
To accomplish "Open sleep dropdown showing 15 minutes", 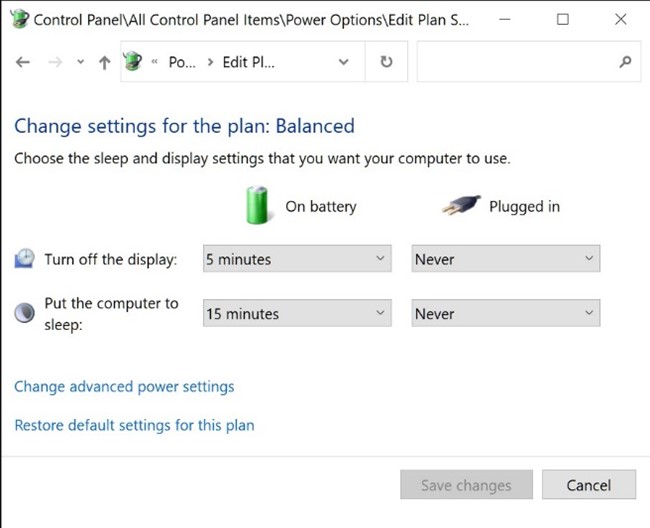I will [297, 313].
